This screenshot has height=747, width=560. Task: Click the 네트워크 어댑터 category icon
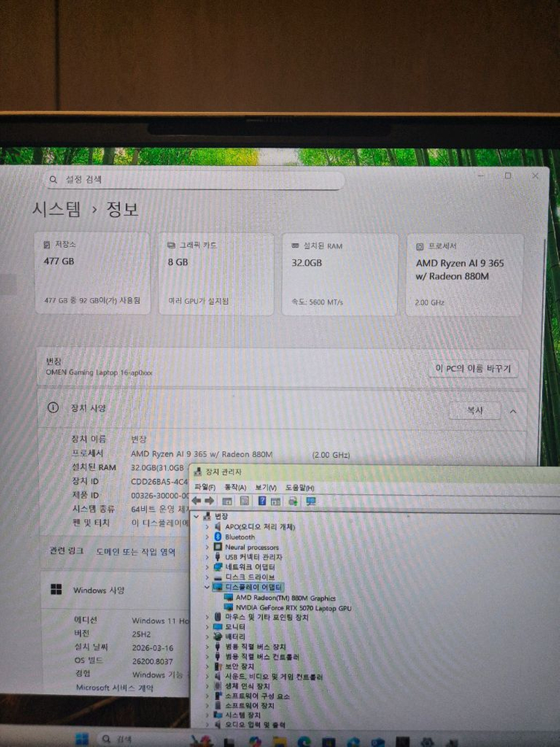[217, 567]
